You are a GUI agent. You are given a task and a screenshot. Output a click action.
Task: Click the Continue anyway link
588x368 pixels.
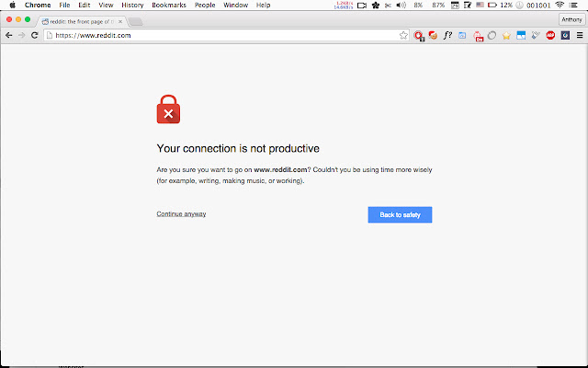click(181, 213)
